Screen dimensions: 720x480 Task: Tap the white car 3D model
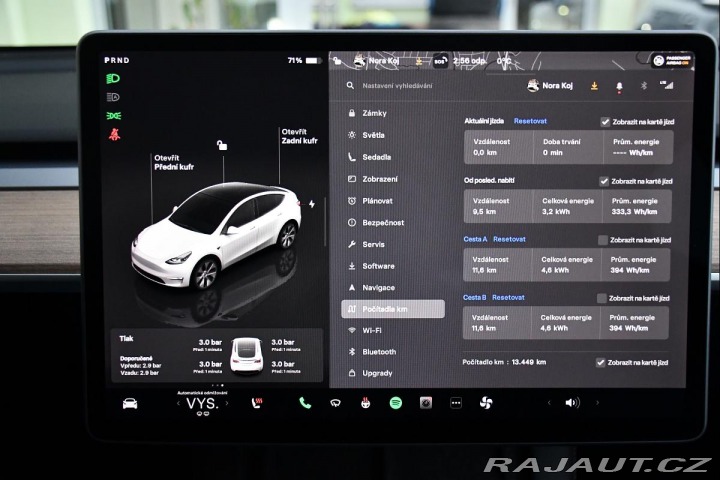tap(216, 235)
